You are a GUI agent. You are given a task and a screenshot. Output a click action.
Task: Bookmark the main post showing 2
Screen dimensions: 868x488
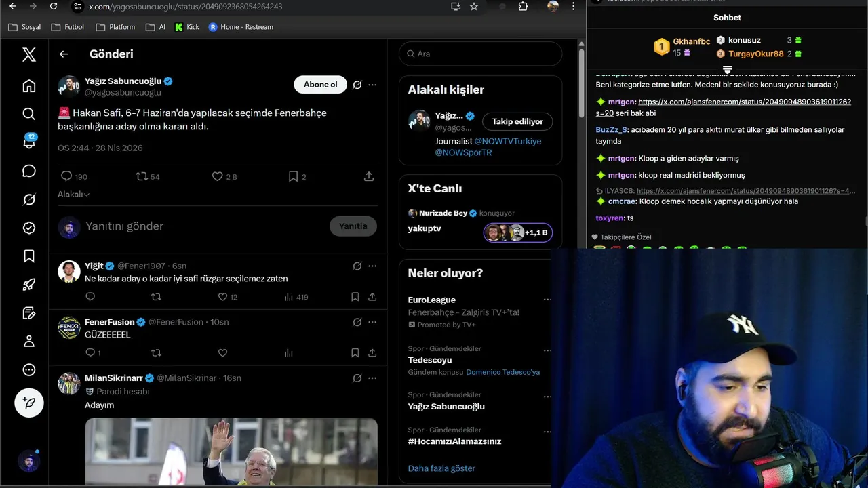[297, 176]
